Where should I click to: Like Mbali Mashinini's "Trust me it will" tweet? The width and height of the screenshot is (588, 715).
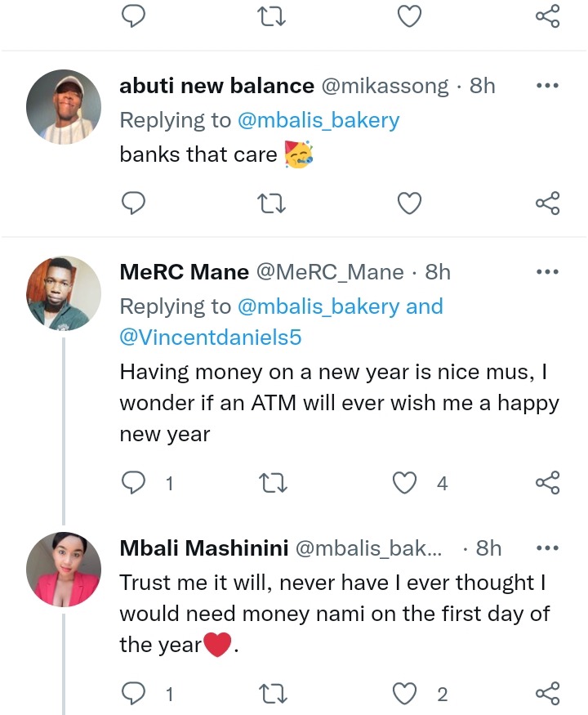(406, 695)
